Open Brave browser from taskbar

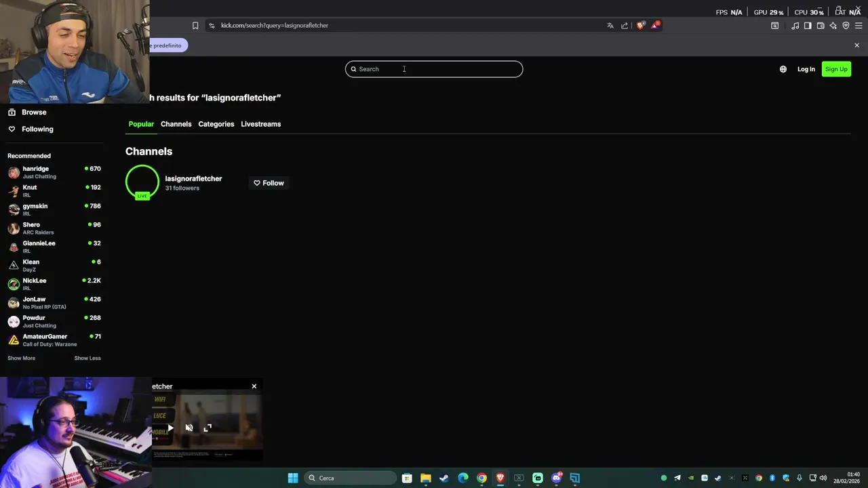click(x=500, y=478)
